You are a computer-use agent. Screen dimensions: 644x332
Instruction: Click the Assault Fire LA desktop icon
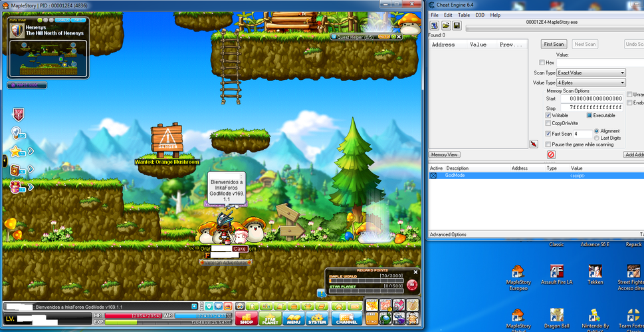coord(556,274)
